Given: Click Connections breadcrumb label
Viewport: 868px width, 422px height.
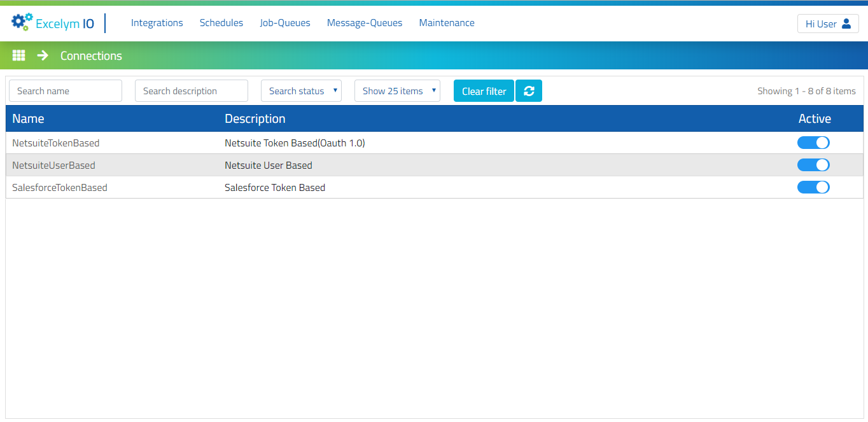Looking at the screenshot, I should point(91,56).
